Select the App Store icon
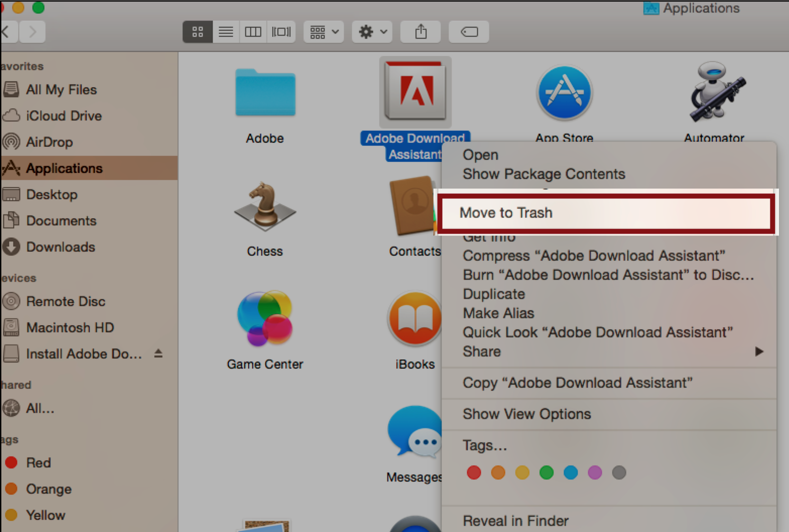 click(x=564, y=93)
